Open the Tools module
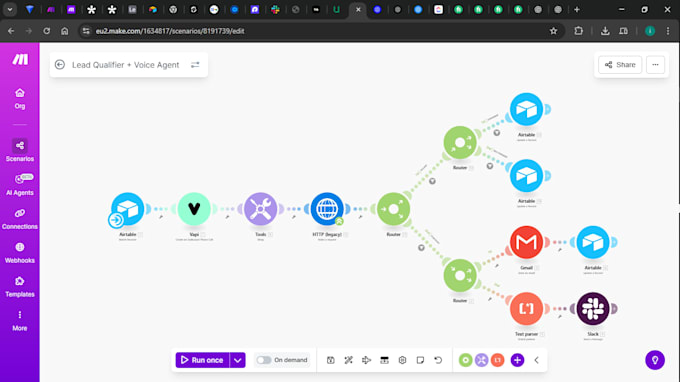This screenshot has height=382, width=680. [261, 209]
